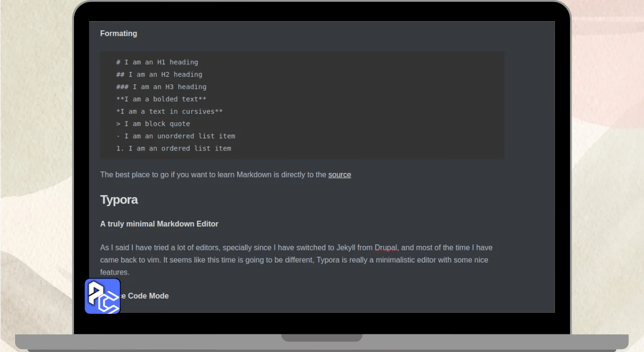Select the "Formating" heading text
644x352 pixels.
coord(118,33)
